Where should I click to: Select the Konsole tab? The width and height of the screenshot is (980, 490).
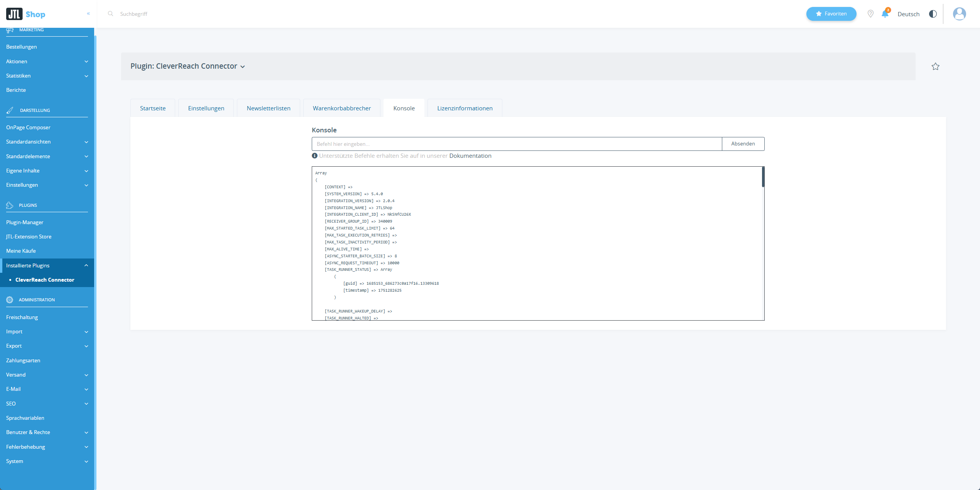(x=404, y=108)
